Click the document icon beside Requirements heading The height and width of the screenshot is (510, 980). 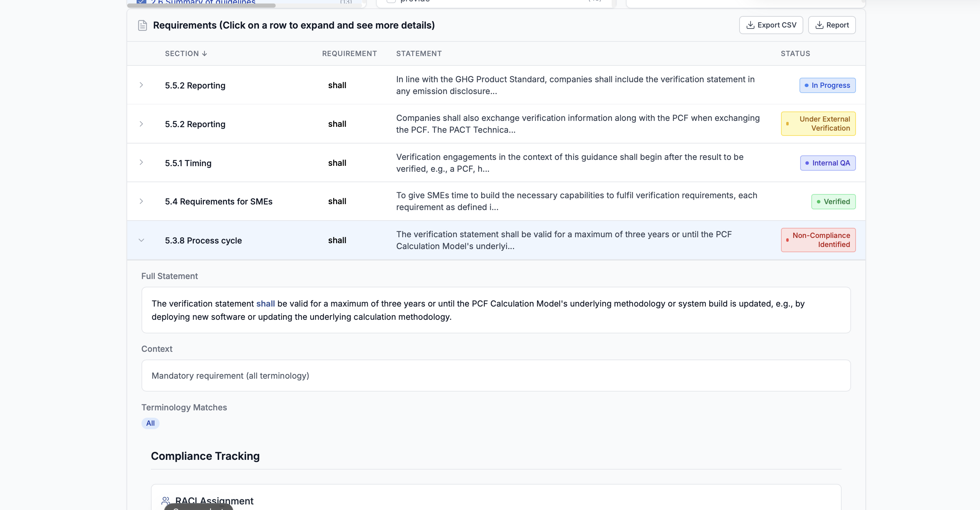tap(143, 25)
